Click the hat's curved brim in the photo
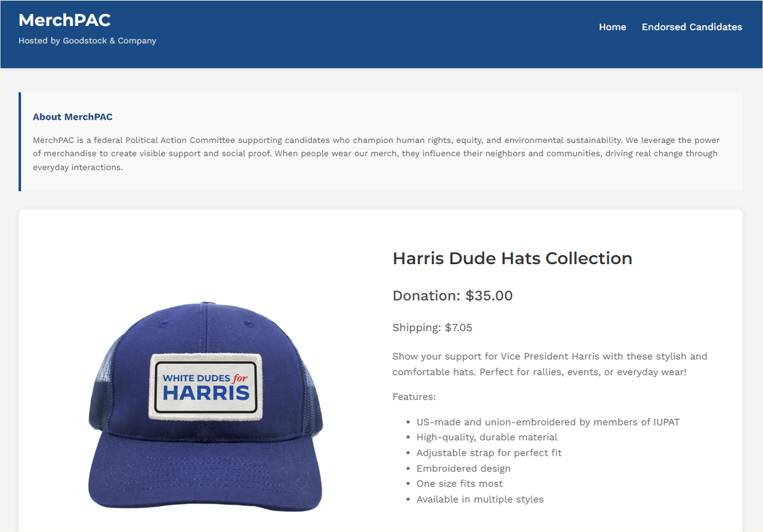Viewport: 763px width, 532px height. (x=206, y=474)
